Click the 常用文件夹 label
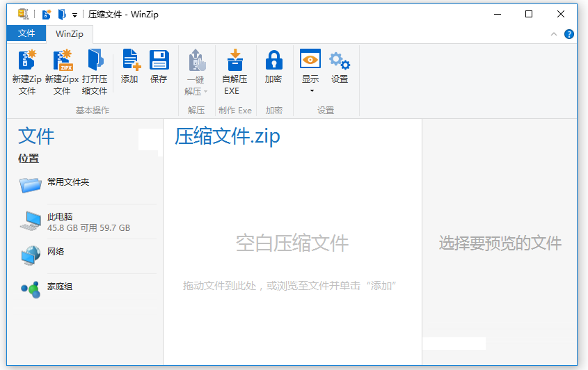 point(68,182)
